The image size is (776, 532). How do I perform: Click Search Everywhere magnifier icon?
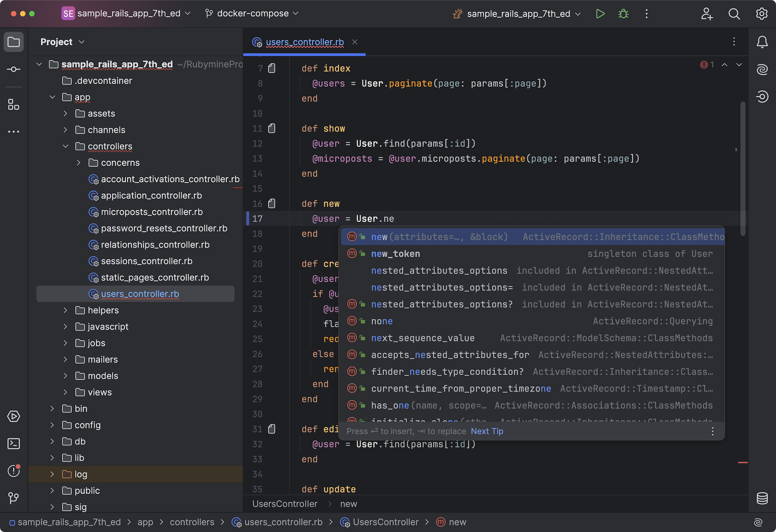pyautogui.click(x=734, y=14)
